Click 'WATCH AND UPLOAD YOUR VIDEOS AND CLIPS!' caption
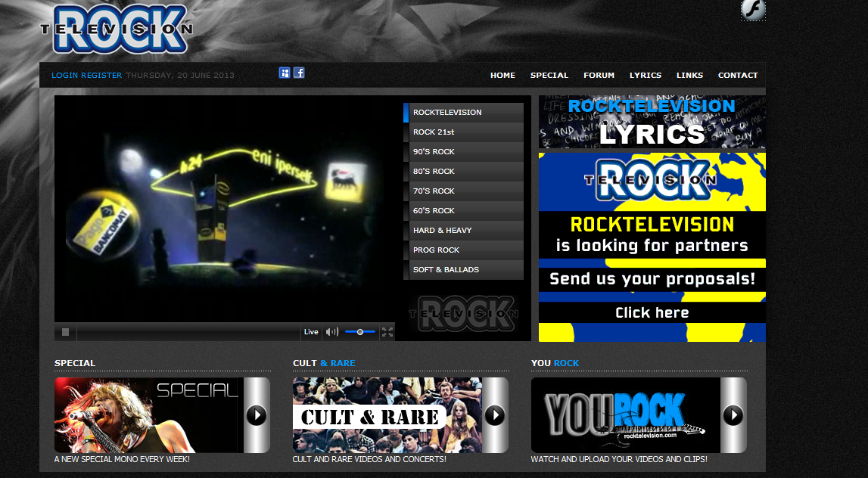The height and width of the screenshot is (478, 868). pyautogui.click(x=619, y=459)
